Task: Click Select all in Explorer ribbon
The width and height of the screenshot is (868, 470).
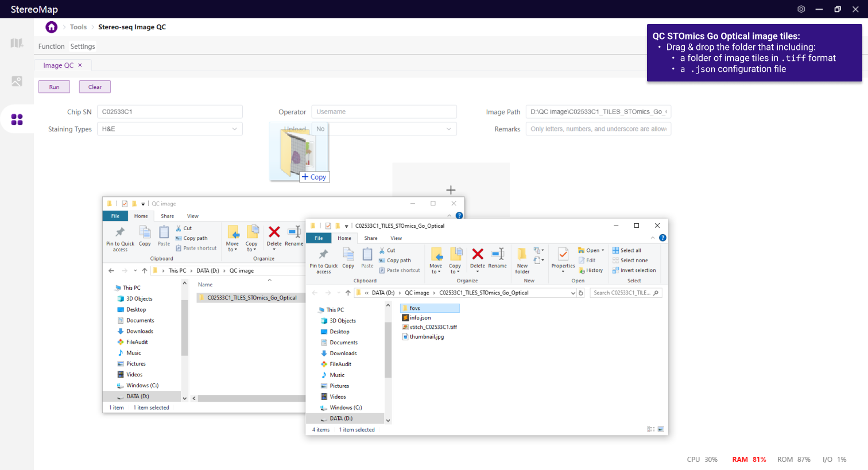Action: pyautogui.click(x=630, y=250)
